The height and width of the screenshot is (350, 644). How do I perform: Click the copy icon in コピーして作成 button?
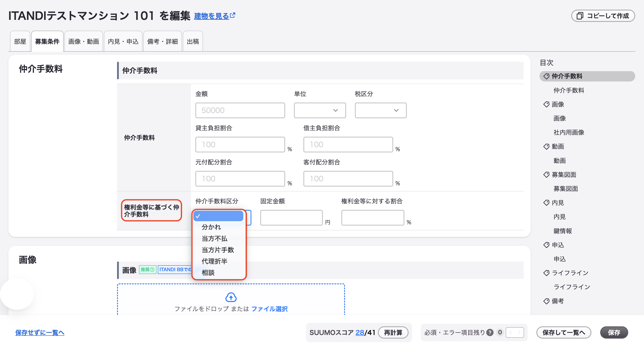click(580, 16)
